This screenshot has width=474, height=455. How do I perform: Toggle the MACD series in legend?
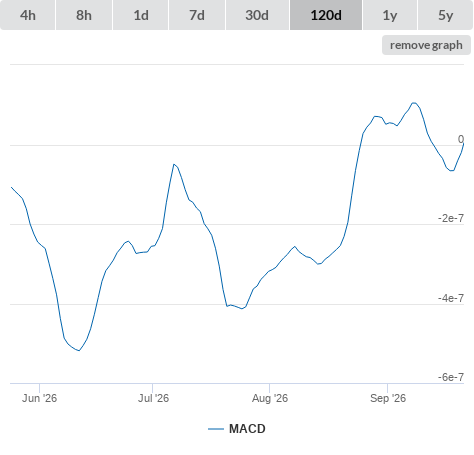pos(247,429)
